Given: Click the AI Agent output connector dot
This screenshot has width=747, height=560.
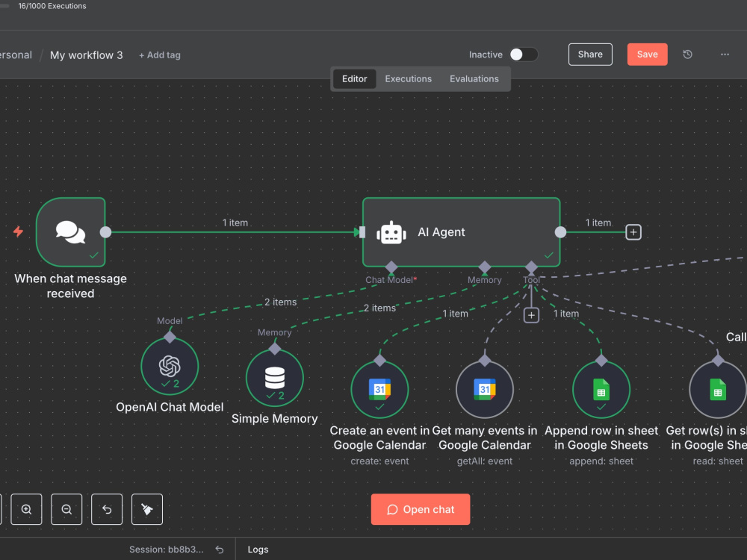Looking at the screenshot, I should pos(561,232).
